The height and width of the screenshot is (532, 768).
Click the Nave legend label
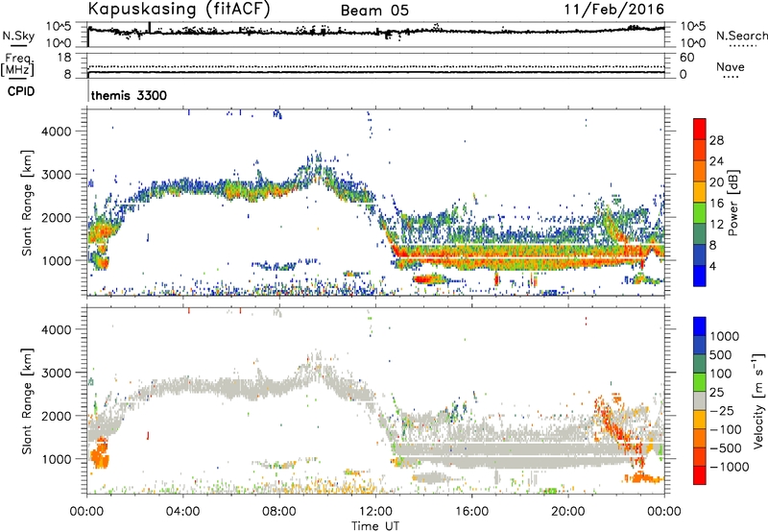(x=731, y=66)
